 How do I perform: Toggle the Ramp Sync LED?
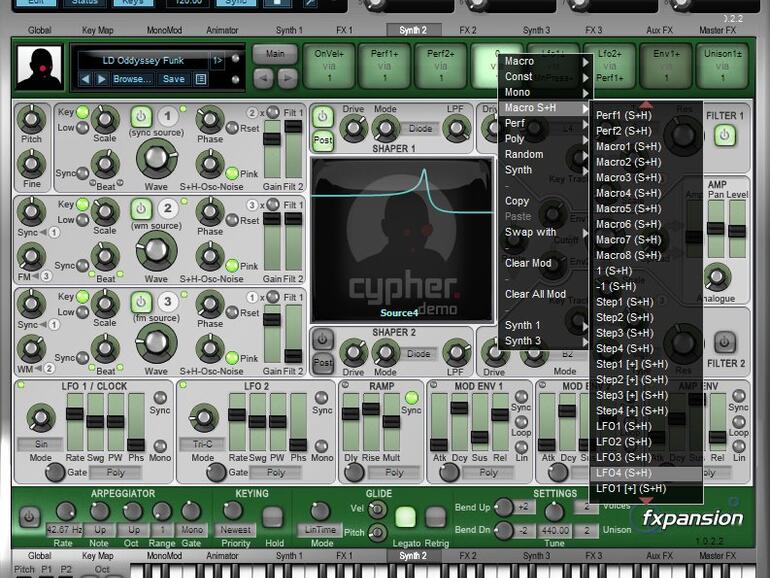pos(412,397)
